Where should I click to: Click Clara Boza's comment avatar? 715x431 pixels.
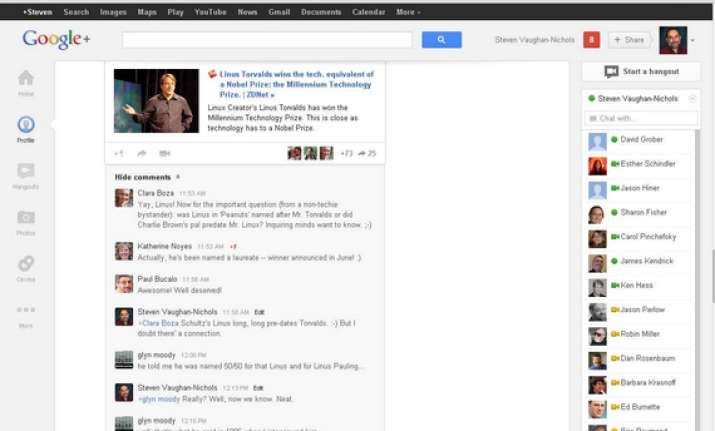124,198
